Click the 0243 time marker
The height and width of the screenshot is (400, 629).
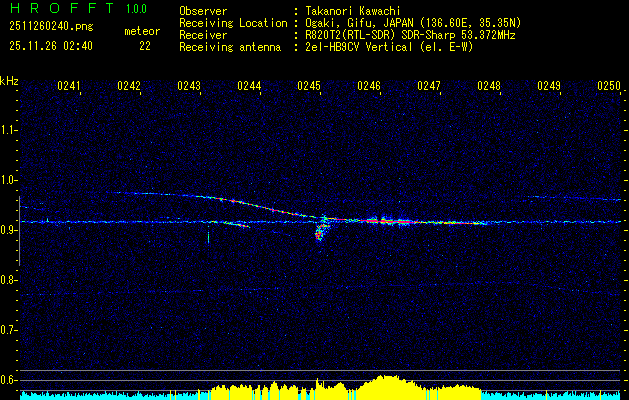pos(189,85)
